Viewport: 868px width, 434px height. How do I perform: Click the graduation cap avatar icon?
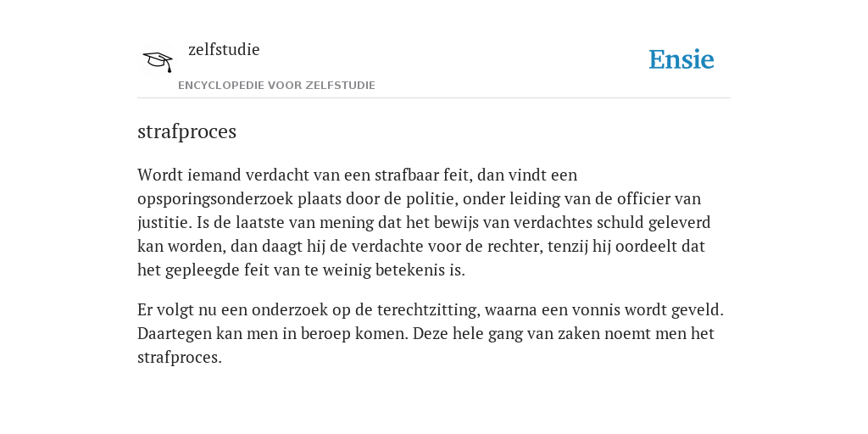click(x=158, y=61)
